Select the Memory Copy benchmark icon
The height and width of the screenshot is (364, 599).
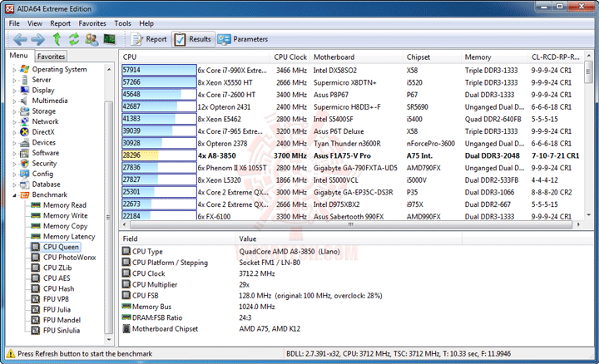[x=36, y=226]
